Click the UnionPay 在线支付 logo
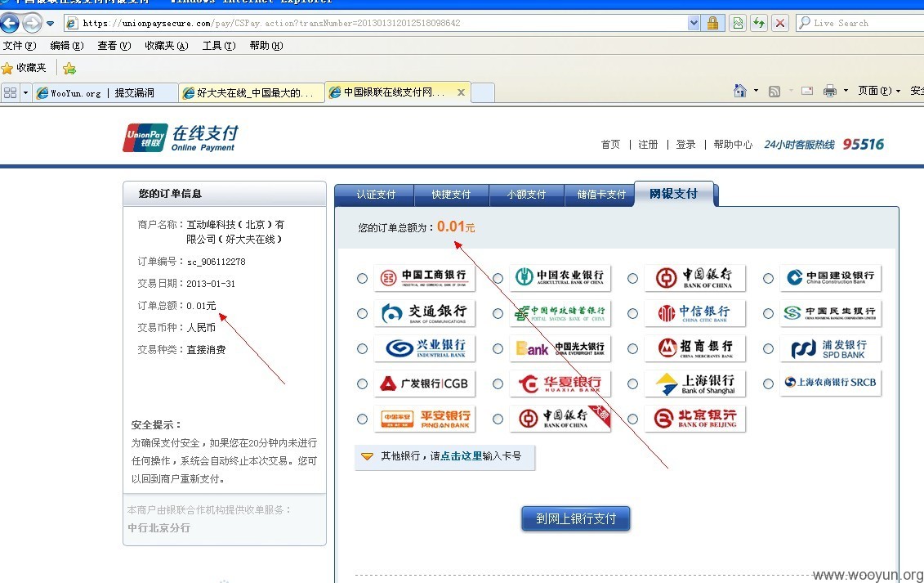 click(x=181, y=138)
